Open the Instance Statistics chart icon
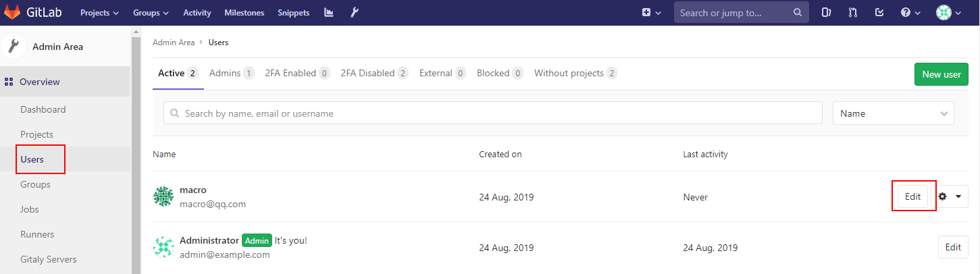 pyautogui.click(x=329, y=13)
